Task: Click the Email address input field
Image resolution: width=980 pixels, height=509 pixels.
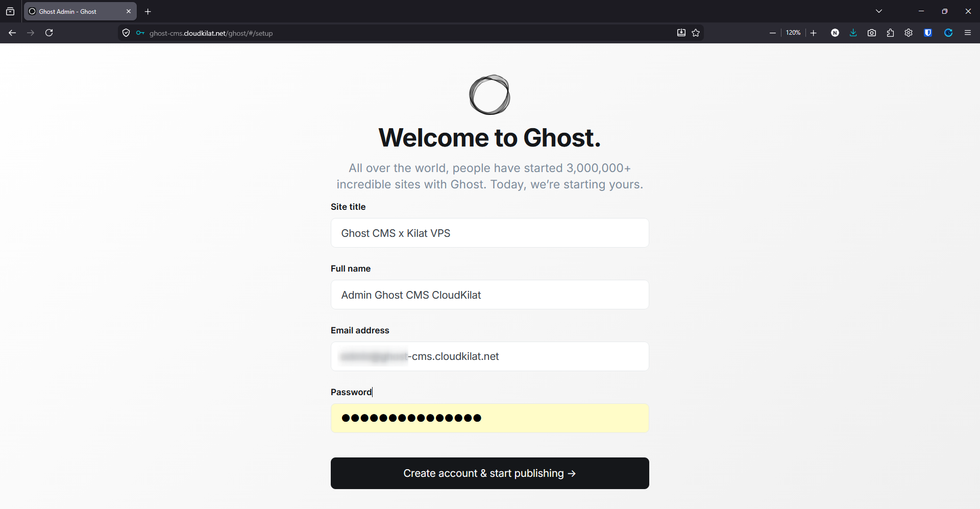Action: click(x=490, y=356)
